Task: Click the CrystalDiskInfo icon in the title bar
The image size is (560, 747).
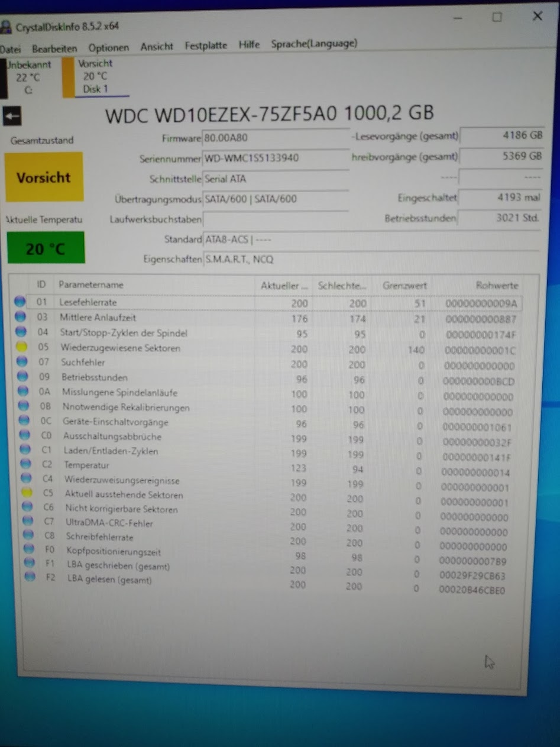Action: tap(7, 26)
